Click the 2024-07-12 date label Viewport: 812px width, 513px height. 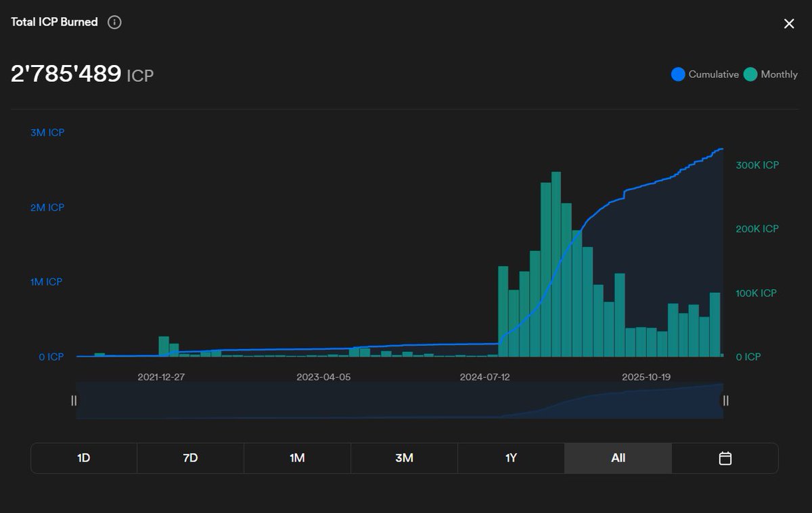(485, 377)
